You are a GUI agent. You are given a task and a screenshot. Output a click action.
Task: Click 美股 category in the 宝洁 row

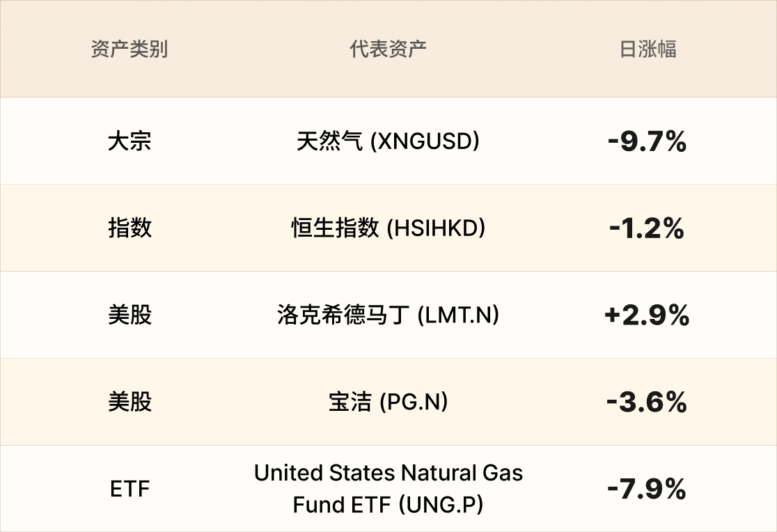pyautogui.click(x=129, y=402)
